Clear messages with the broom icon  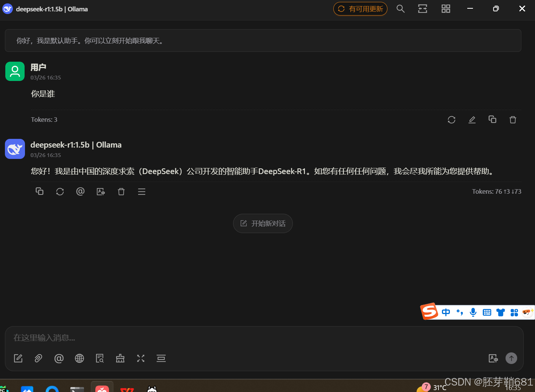[x=120, y=358]
